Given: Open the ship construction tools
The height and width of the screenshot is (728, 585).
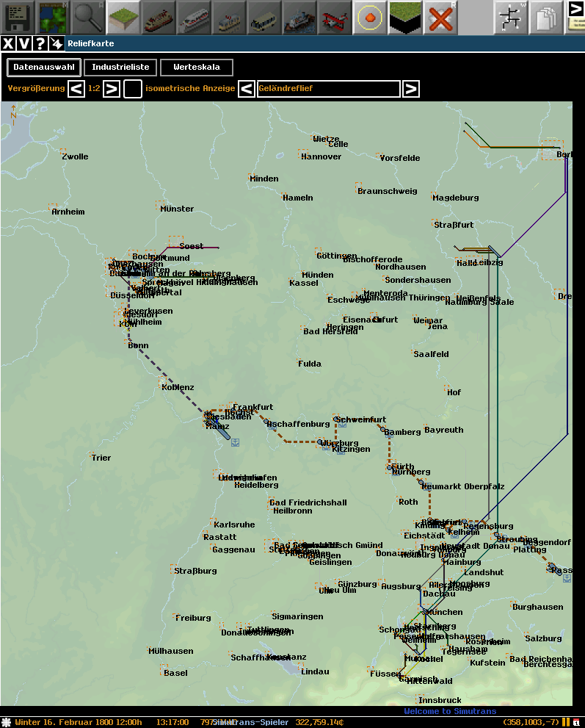Looking at the screenshot, I should coord(299,17).
